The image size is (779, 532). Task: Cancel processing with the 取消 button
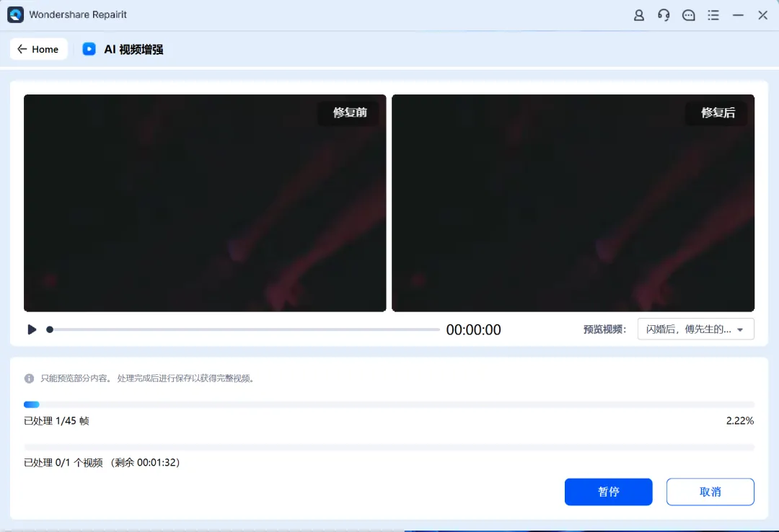(710, 492)
